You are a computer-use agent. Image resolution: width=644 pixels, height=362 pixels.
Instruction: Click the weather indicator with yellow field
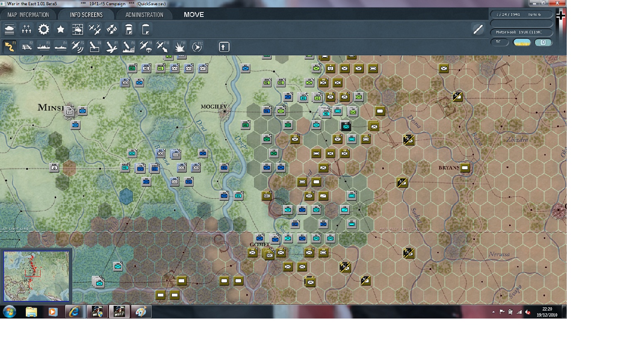pos(522,42)
